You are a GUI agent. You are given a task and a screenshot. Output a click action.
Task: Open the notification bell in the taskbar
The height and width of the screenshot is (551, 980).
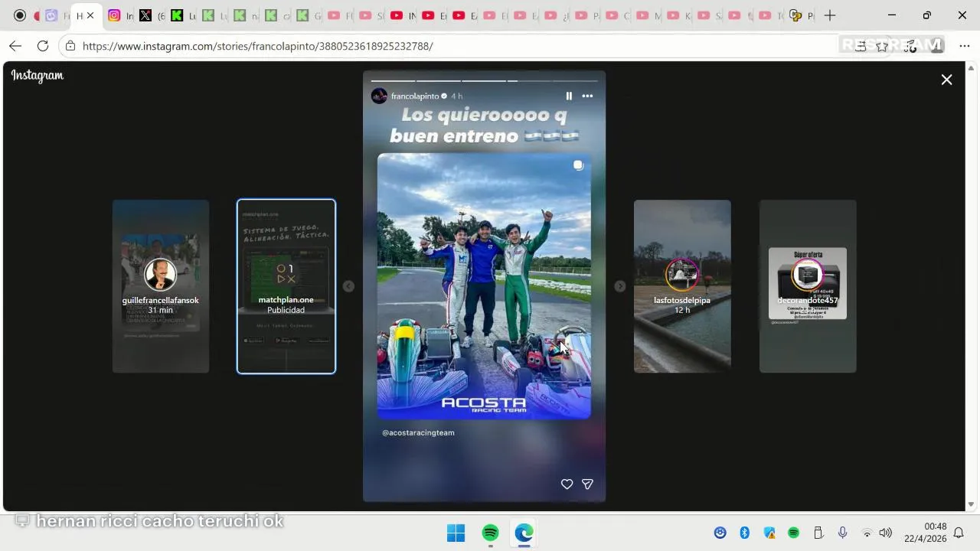click(959, 533)
